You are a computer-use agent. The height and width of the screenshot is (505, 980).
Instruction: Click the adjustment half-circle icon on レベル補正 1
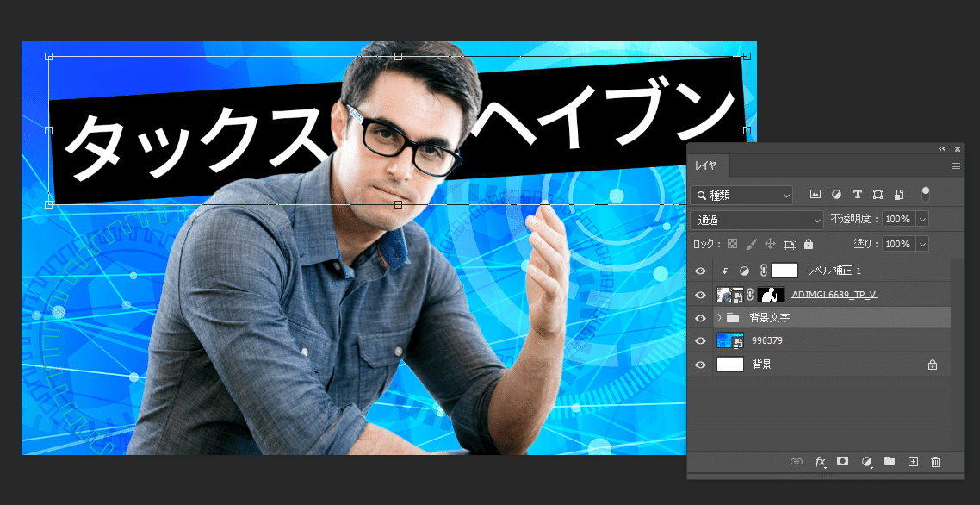click(x=744, y=271)
